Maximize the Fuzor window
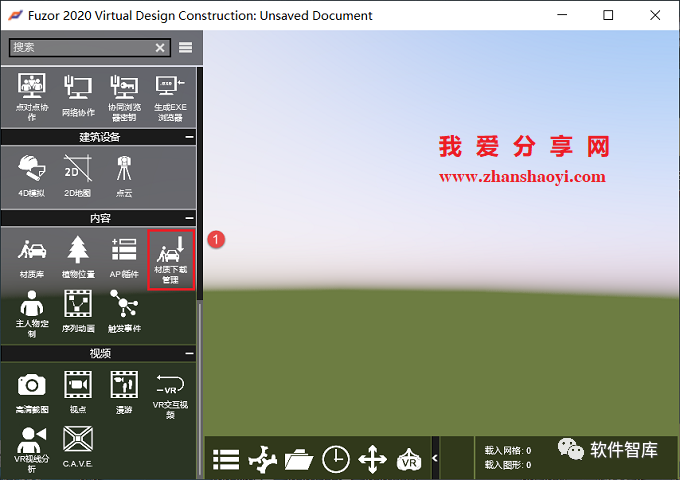 608,15
